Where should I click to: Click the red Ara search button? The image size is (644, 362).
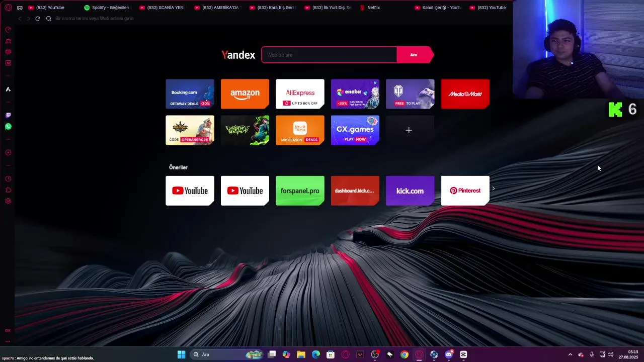415,55
